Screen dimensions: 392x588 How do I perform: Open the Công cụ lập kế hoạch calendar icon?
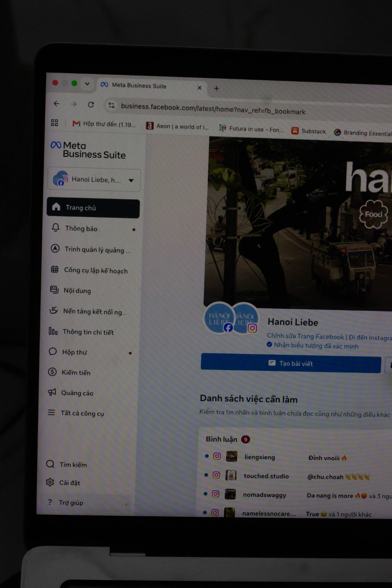click(55, 269)
